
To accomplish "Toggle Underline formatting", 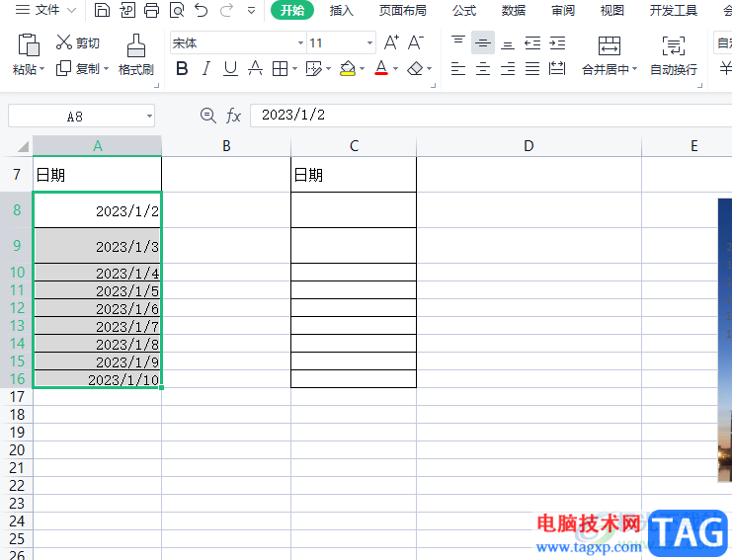I will tap(230, 69).
